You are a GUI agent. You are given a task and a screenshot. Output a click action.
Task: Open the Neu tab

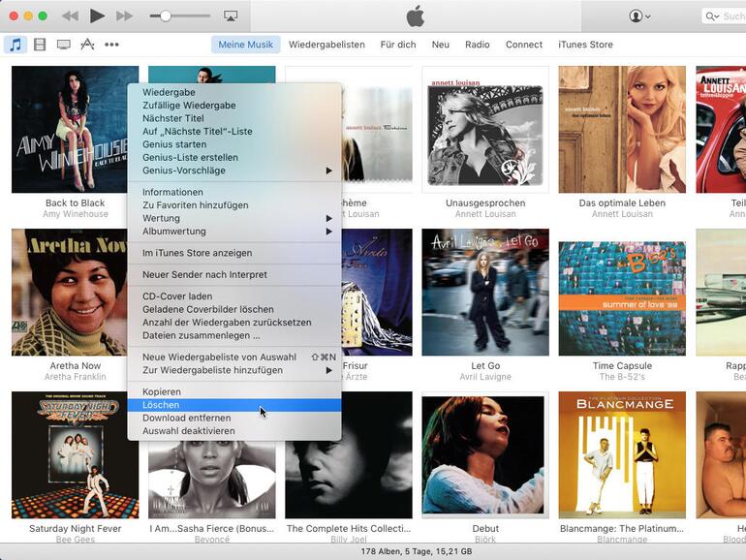[x=441, y=45]
